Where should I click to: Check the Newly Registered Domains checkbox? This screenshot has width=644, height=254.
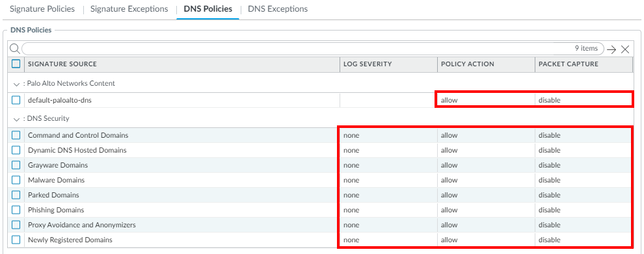click(16, 240)
